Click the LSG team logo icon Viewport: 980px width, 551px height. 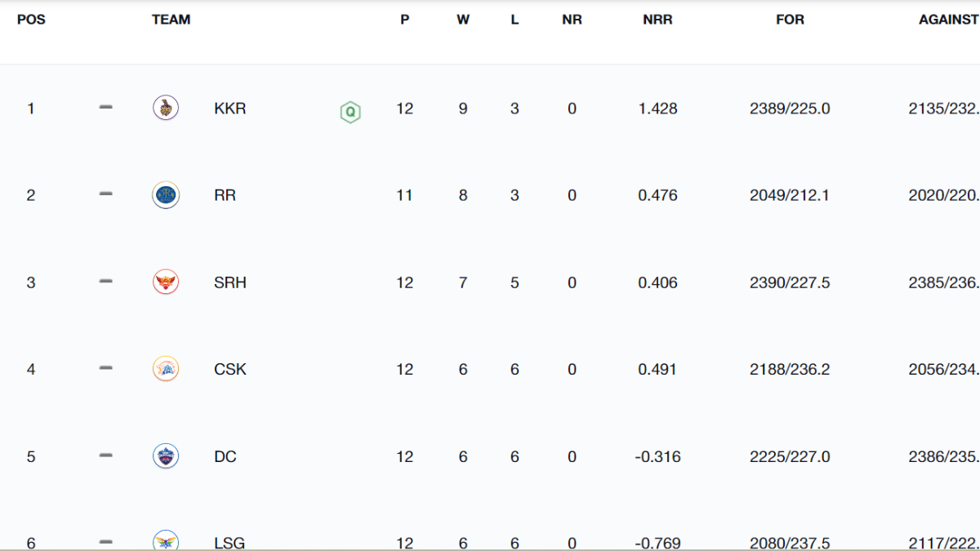pyautogui.click(x=166, y=540)
